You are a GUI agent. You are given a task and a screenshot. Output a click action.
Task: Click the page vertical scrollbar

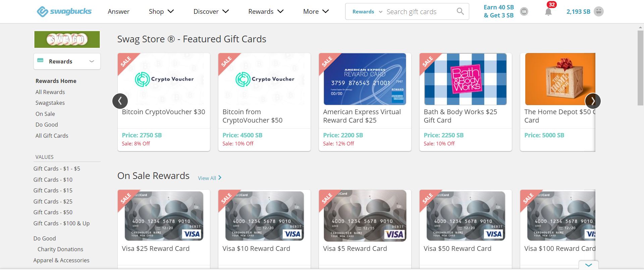coord(640,68)
